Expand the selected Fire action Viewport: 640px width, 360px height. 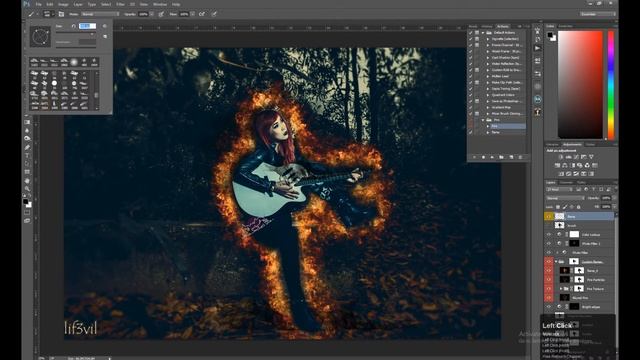coord(488,126)
